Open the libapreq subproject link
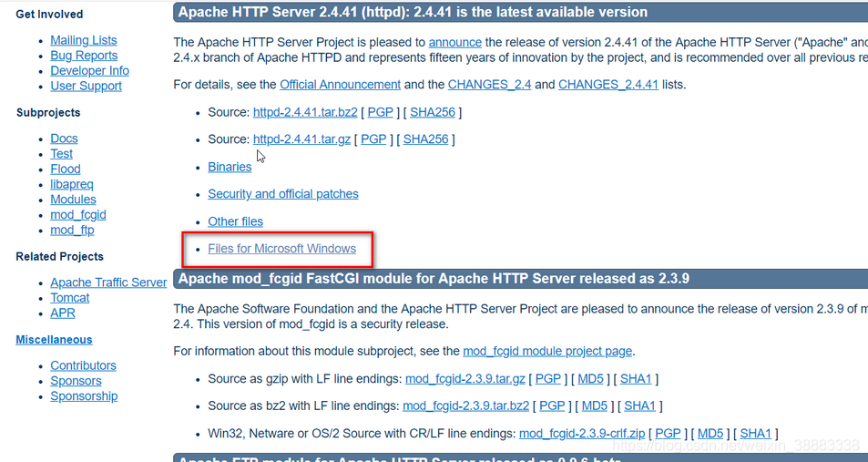Viewport: 868px width, 462px height. (x=72, y=184)
